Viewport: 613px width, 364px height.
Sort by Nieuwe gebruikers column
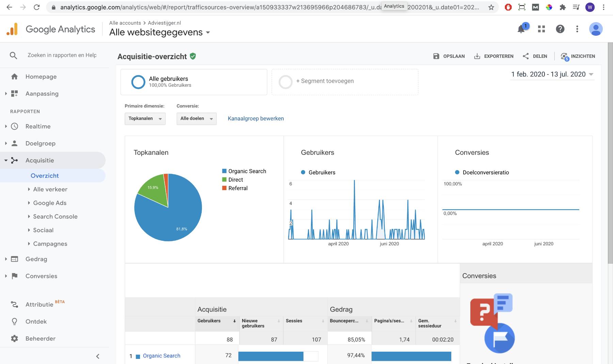[261, 323]
